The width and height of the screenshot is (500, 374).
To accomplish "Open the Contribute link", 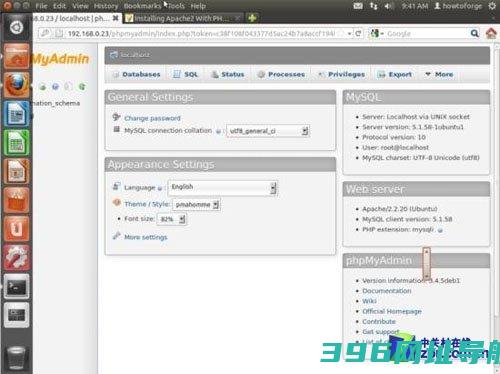I will (x=379, y=322).
